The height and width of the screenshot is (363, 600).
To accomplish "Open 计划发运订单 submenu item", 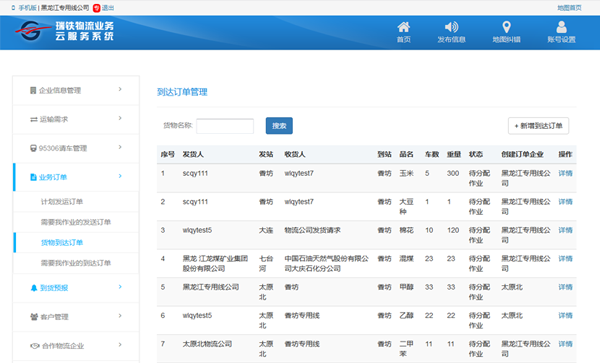I will pyautogui.click(x=62, y=202).
